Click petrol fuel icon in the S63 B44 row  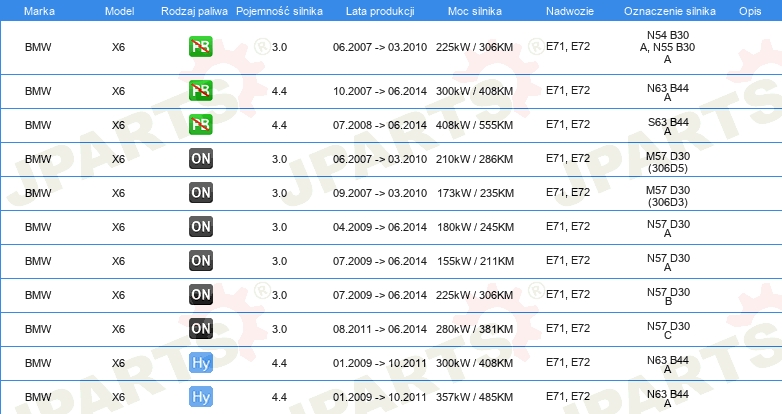coord(200,125)
